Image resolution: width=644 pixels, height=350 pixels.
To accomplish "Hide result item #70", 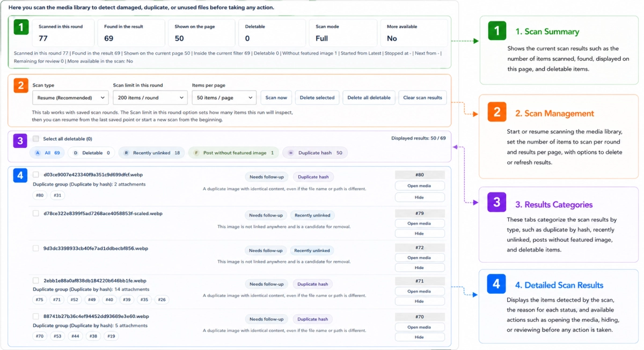I will tap(420, 337).
